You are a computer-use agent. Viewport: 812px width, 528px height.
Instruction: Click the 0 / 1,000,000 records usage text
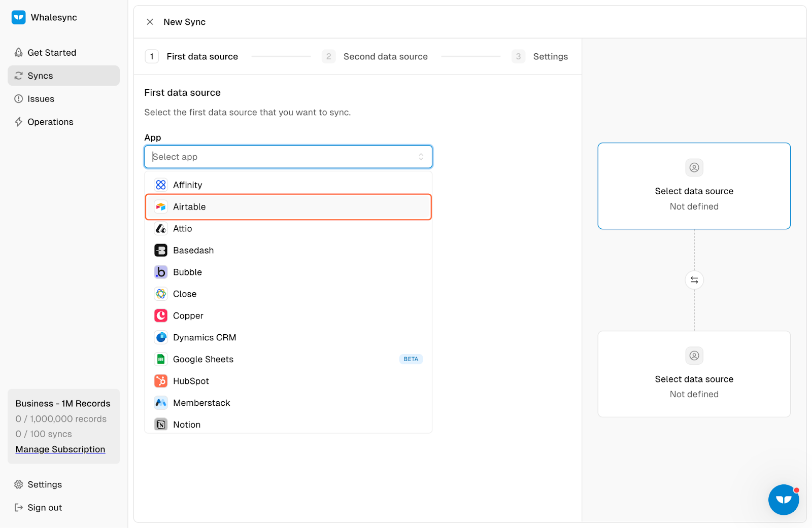[61, 419]
